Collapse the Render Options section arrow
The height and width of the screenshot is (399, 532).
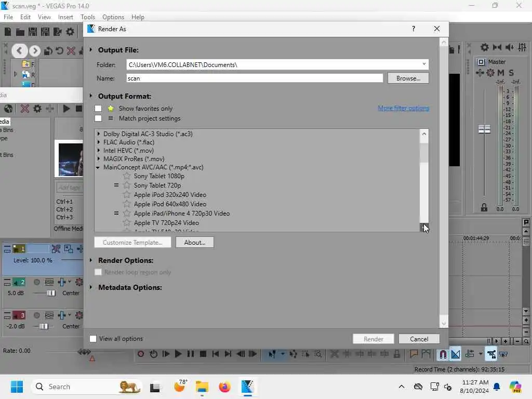[90, 260]
